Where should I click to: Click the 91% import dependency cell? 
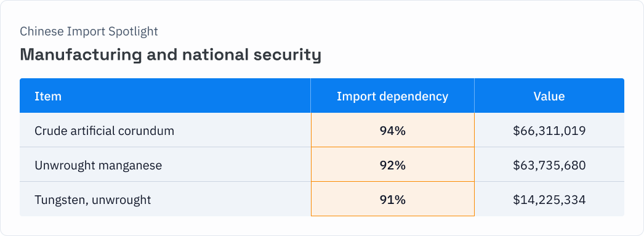pyautogui.click(x=393, y=200)
